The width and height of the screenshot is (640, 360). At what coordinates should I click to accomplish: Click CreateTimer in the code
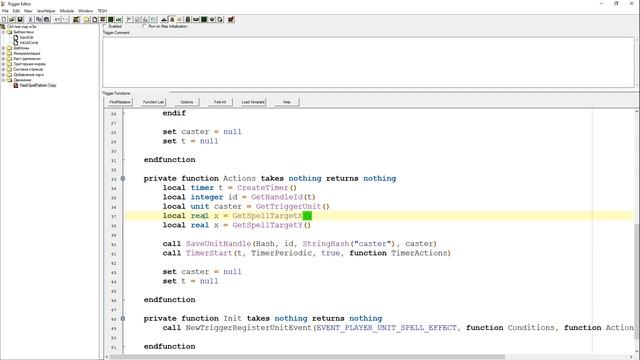pyautogui.click(x=262, y=188)
